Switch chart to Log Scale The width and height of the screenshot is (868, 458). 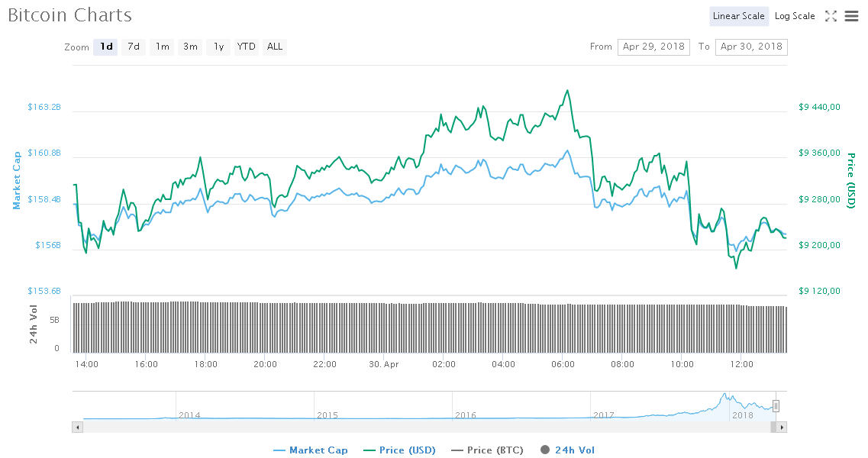tap(795, 16)
